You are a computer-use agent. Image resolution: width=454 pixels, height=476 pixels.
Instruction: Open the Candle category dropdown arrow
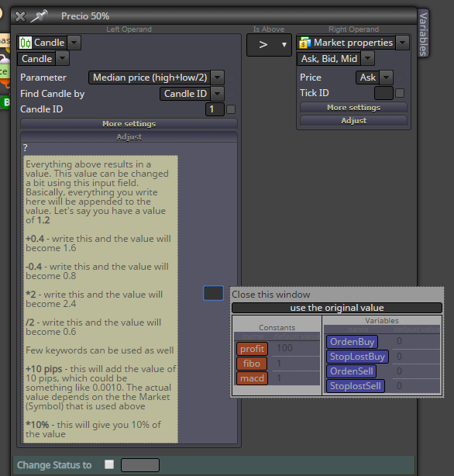[74, 43]
